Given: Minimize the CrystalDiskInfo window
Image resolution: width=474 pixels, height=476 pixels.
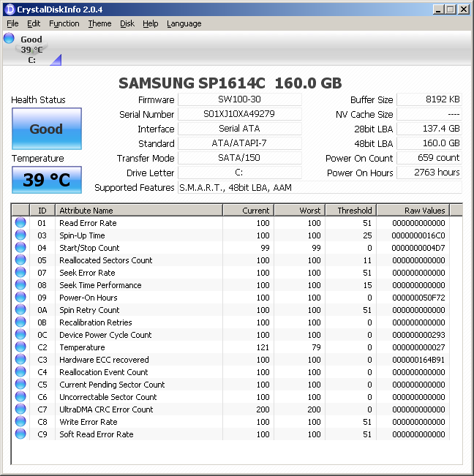Looking at the screenshot, I should (438, 10).
